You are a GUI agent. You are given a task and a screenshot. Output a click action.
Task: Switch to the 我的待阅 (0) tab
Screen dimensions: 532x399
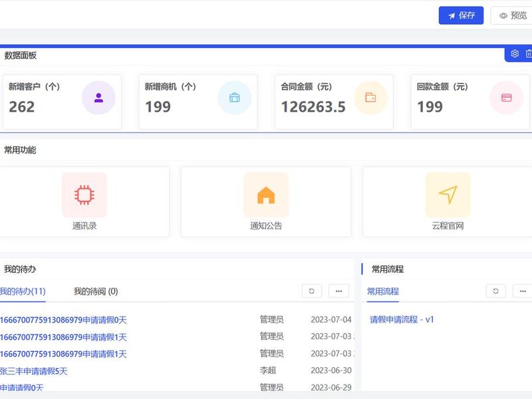coord(96,291)
